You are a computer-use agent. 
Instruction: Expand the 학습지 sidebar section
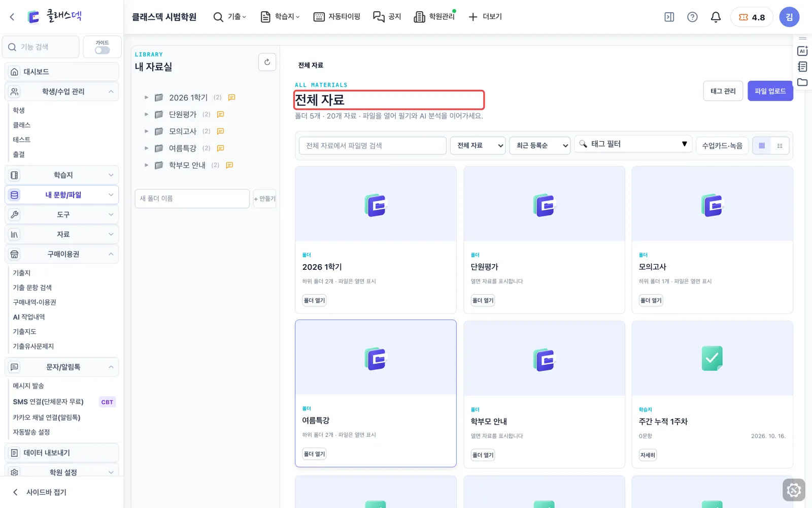[62, 175]
